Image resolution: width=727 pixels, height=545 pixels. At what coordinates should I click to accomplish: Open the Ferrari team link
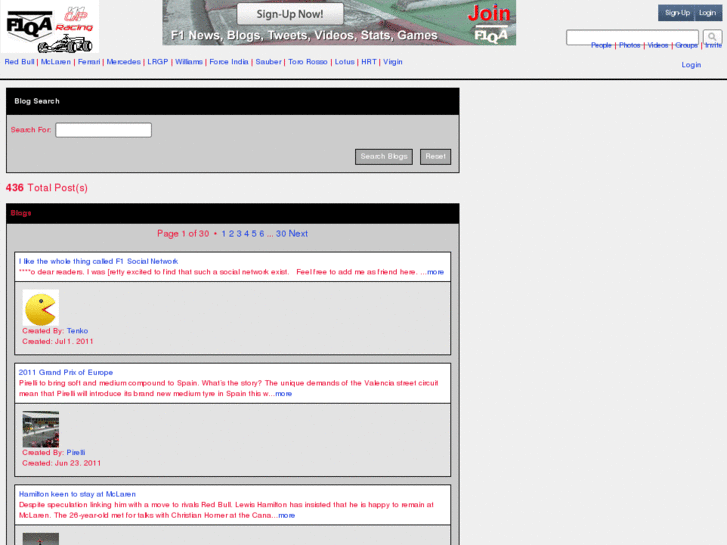point(89,62)
